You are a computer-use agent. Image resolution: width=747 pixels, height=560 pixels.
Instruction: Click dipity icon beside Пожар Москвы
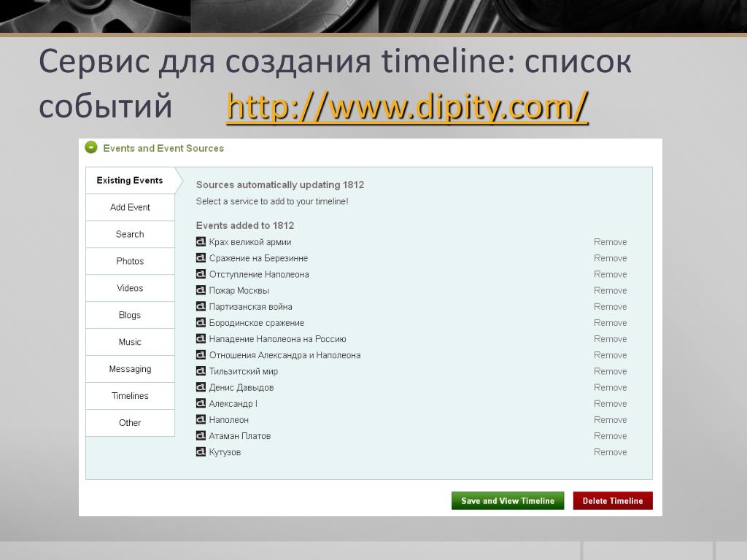pos(201,290)
